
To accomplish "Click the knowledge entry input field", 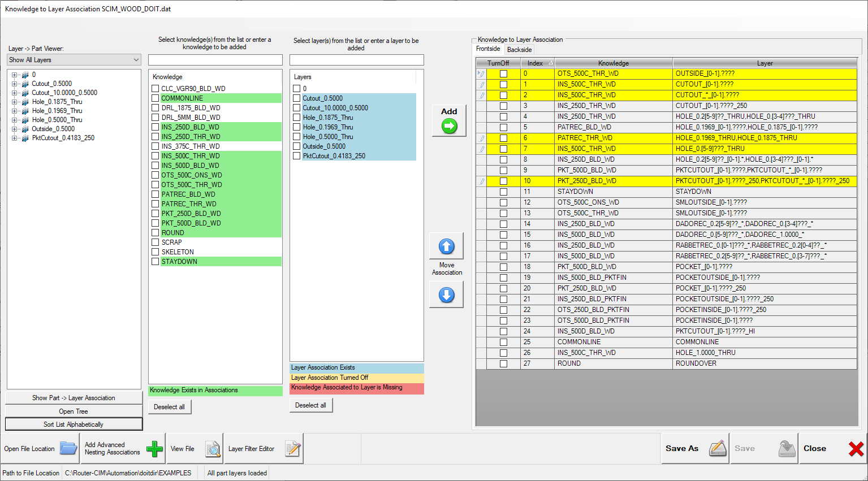I will tap(215, 59).
